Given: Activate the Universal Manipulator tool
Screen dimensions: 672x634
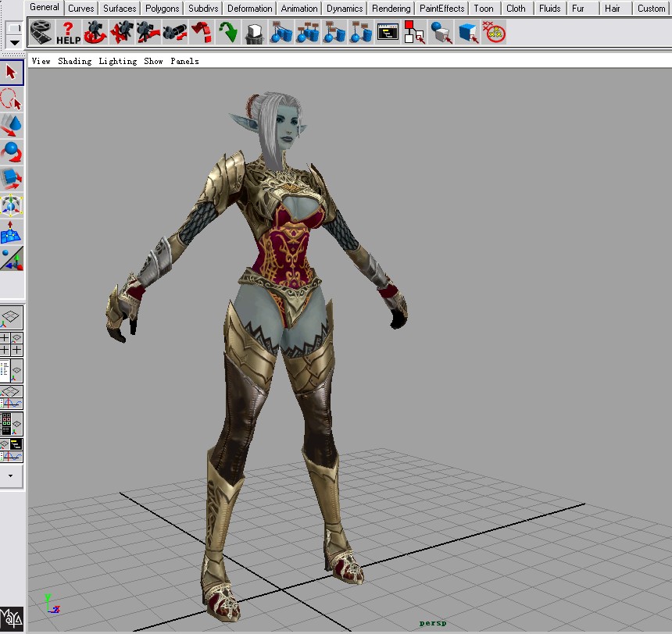Looking at the screenshot, I should pyautogui.click(x=12, y=205).
